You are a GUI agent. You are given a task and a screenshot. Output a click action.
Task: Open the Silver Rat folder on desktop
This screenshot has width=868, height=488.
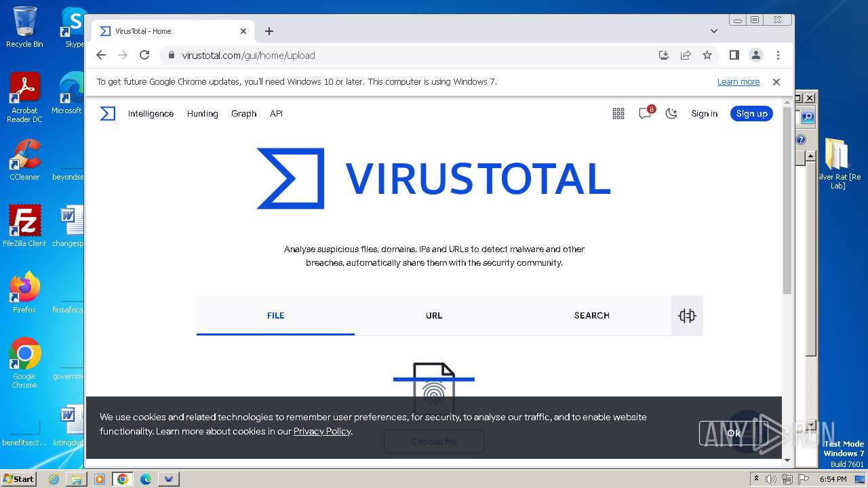coord(838,163)
